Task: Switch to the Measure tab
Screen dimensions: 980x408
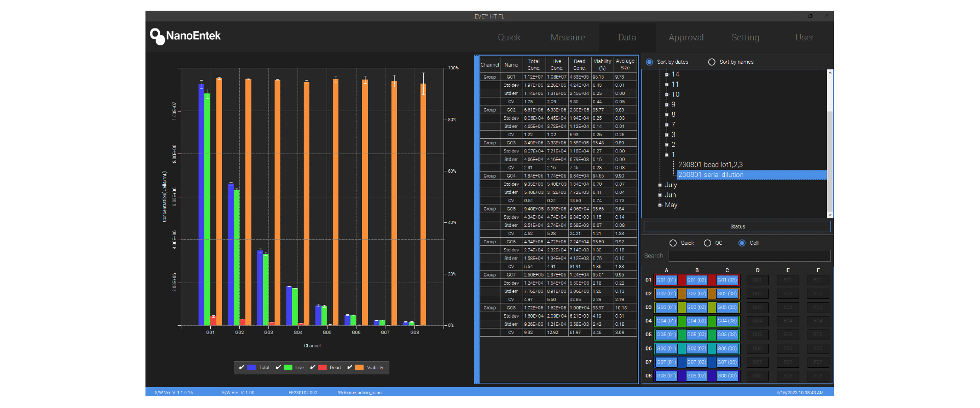Action: (568, 38)
